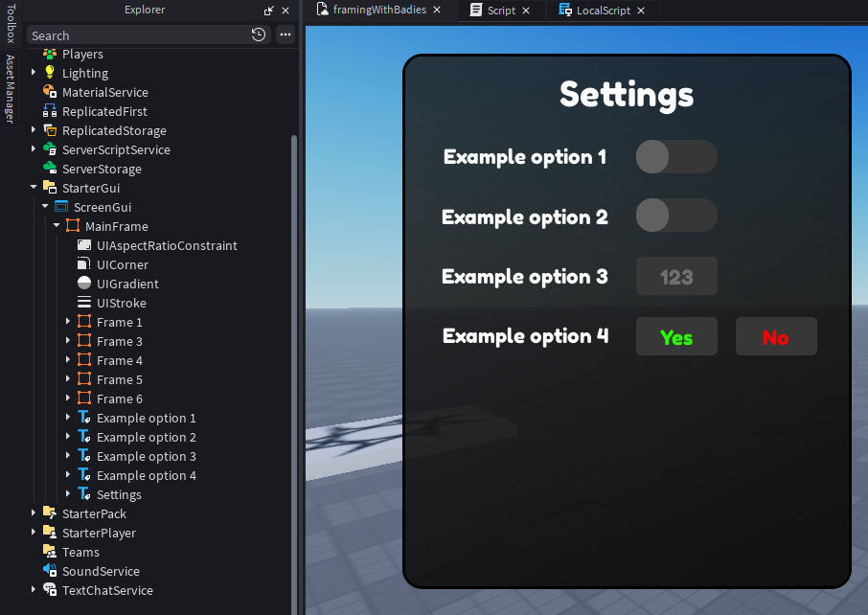Click the SoundService speaker icon
The height and width of the screenshot is (615, 868).
pos(50,571)
